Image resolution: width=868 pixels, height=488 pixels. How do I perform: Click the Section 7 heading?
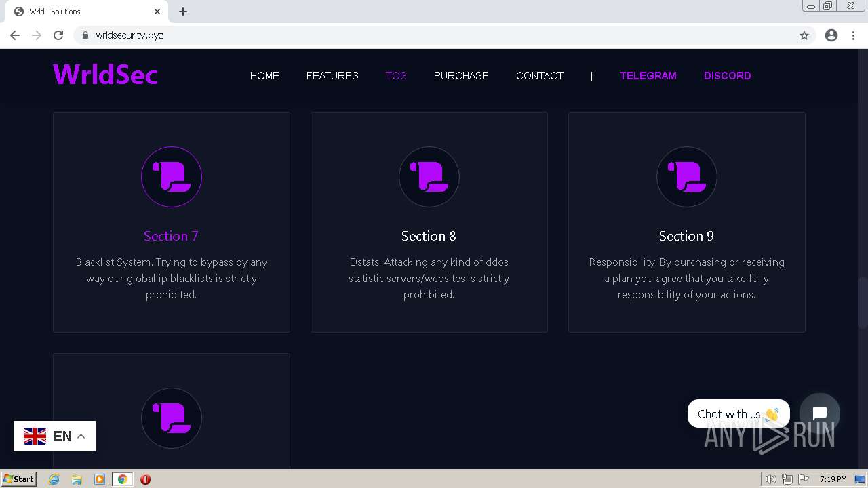point(171,236)
